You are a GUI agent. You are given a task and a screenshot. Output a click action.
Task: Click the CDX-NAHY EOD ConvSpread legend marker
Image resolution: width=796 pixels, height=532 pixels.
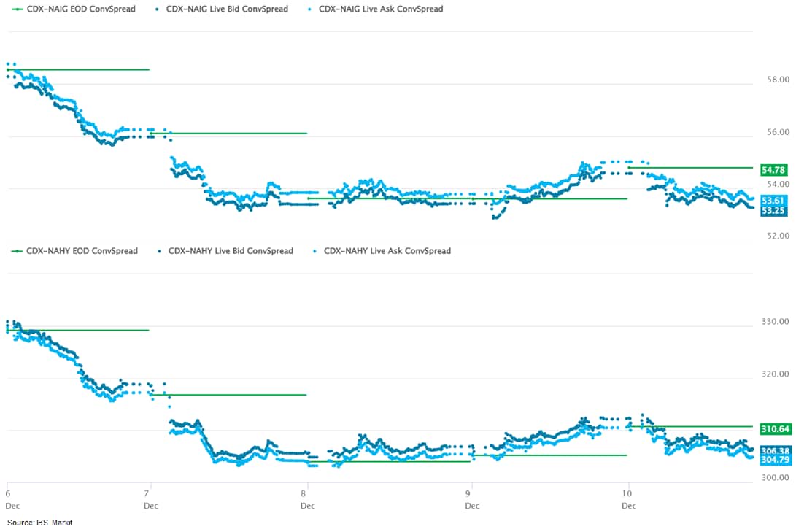[x=16, y=251]
